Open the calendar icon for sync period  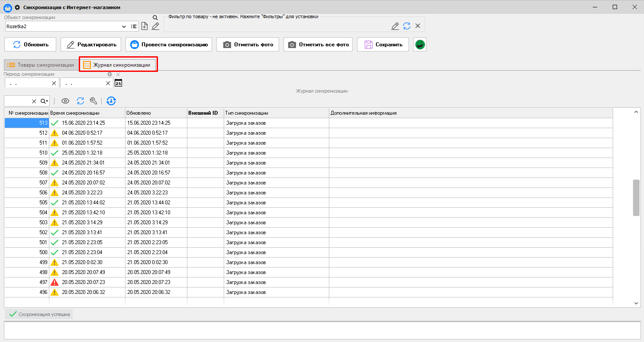(x=118, y=83)
